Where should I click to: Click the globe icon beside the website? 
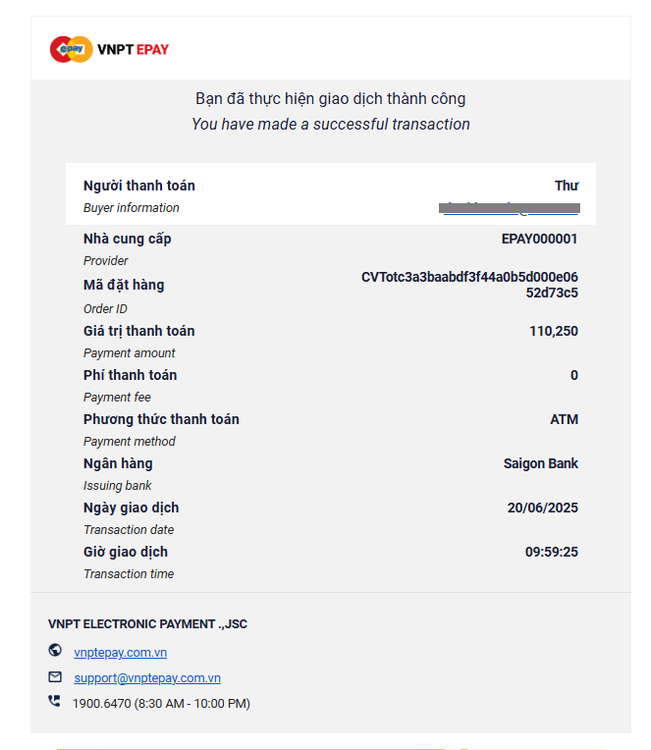click(55, 651)
